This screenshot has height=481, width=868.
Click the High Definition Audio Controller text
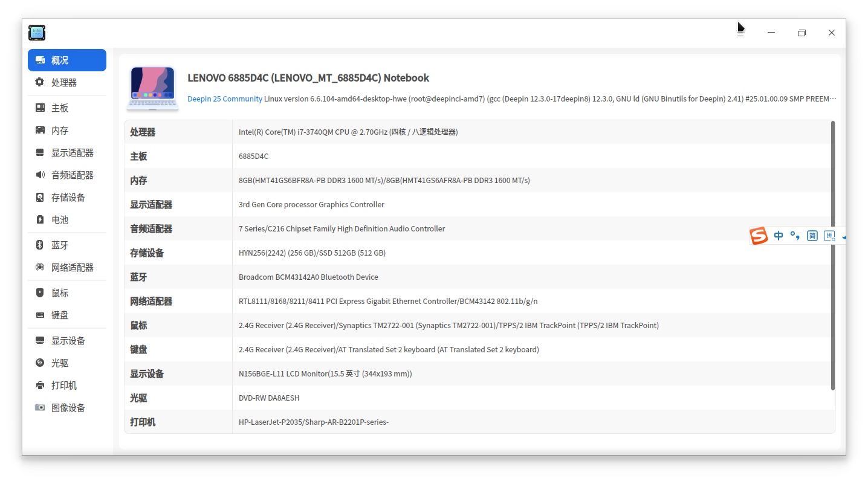tap(342, 229)
